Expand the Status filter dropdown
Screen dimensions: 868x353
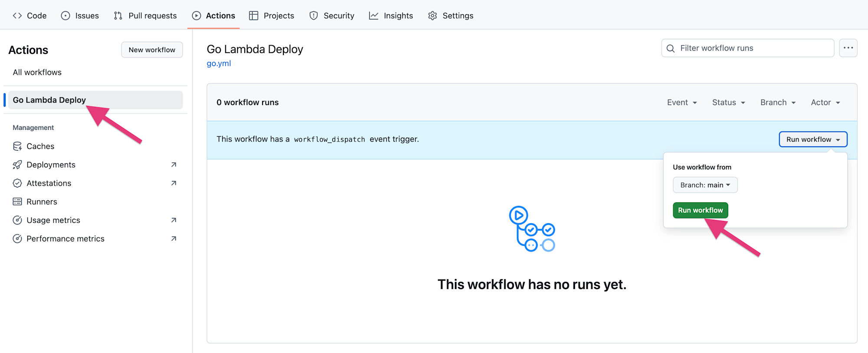[728, 102]
